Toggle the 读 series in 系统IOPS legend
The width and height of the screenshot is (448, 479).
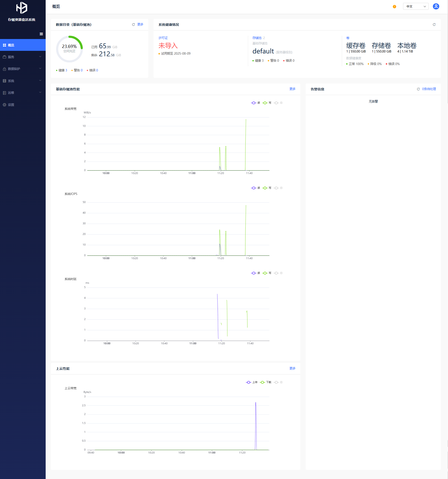[x=256, y=188]
